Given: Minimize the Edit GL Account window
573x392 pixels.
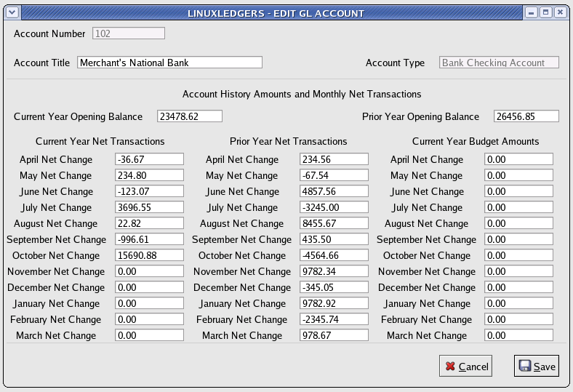Looking at the screenshot, I should (x=532, y=12).
